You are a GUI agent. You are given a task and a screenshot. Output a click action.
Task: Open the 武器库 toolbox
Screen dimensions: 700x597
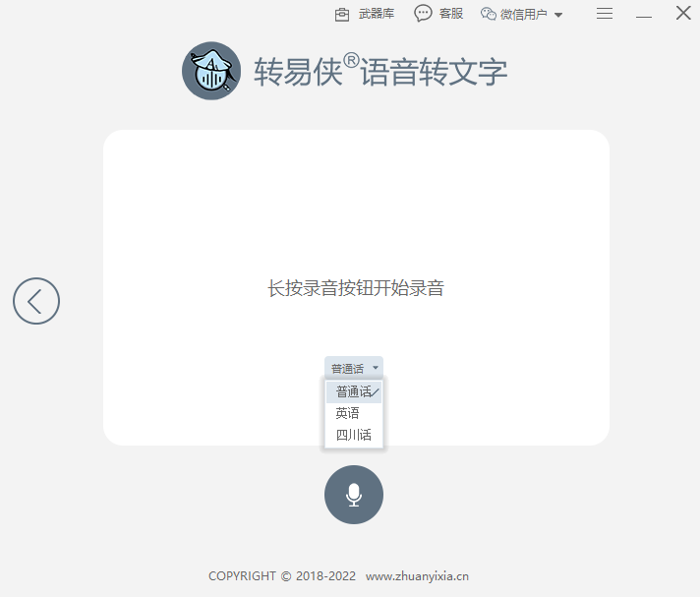point(365,14)
